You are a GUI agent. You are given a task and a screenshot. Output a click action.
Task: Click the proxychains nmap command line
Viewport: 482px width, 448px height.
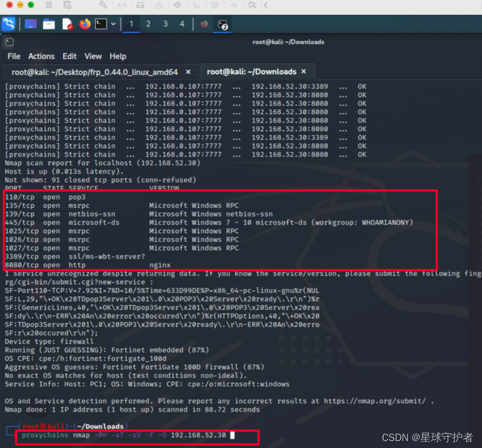pos(124,435)
